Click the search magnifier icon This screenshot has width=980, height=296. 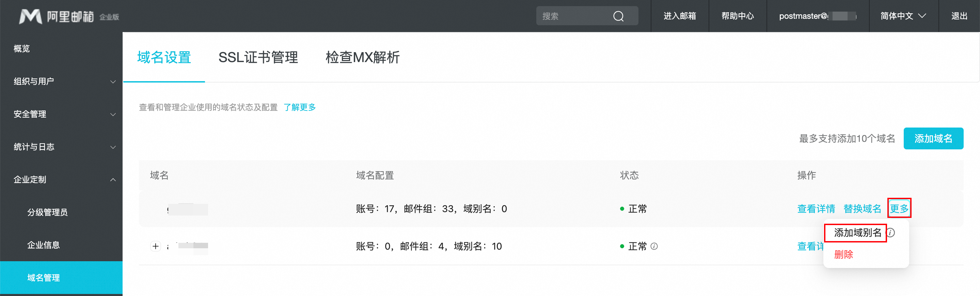point(618,16)
